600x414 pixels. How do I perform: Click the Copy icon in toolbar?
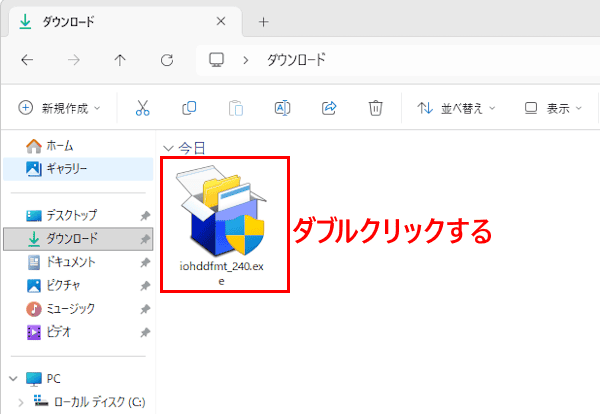coord(189,108)
